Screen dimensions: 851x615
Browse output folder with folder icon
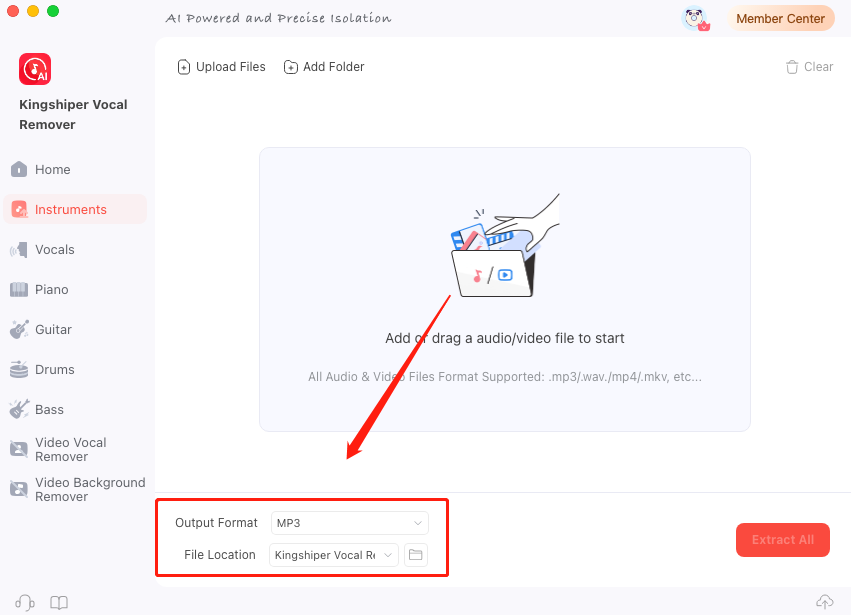[x=416, y=555]
